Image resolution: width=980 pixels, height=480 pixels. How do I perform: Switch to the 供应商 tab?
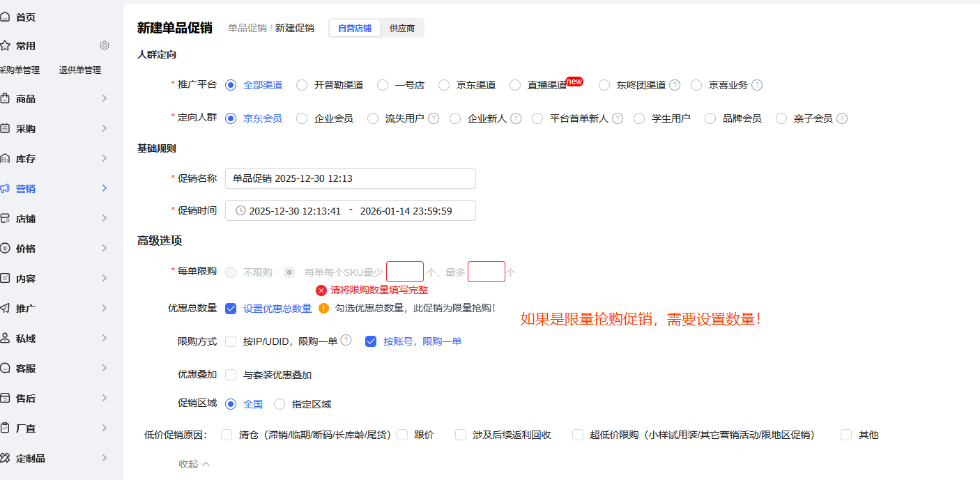click(x=402, y=28)
